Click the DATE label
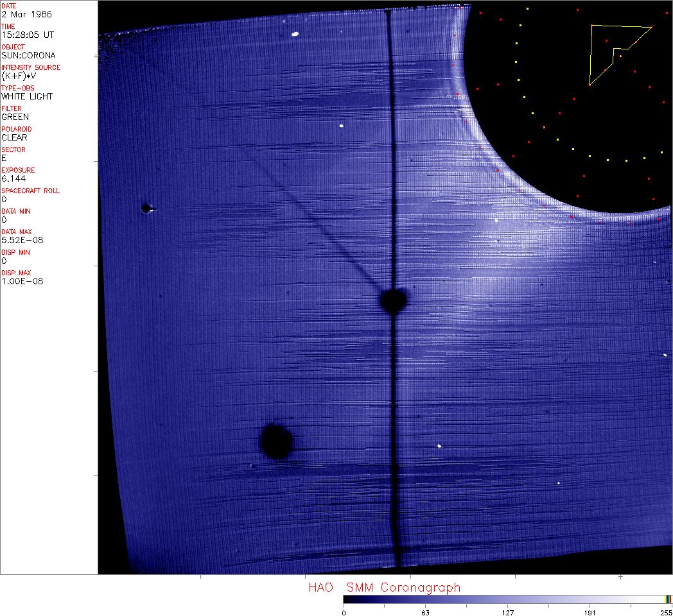Viewport: 673px width, 616px height. [x=8, y=6]
